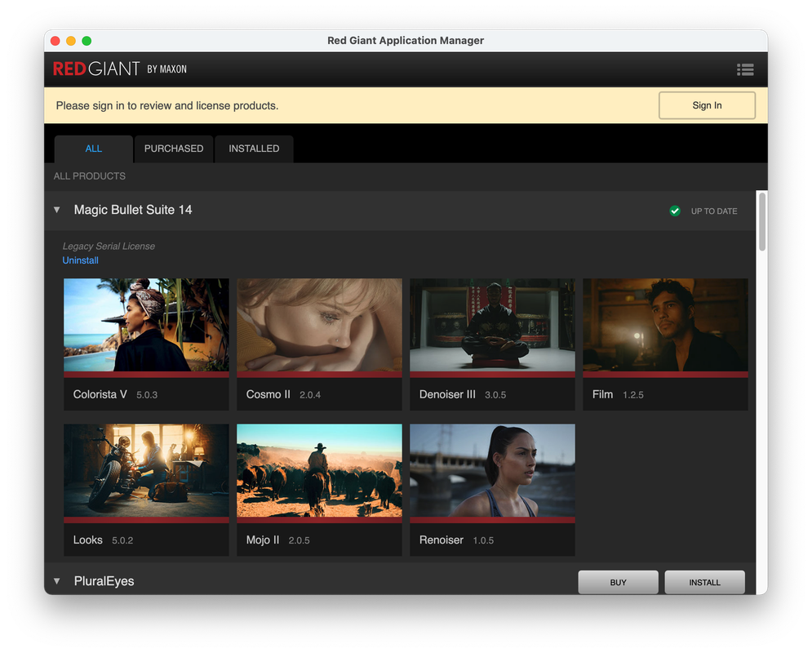This screenshot has width=812, height=653.
Task: Open the Cosmo II thumbnail
Action: (x=319, y=325)
